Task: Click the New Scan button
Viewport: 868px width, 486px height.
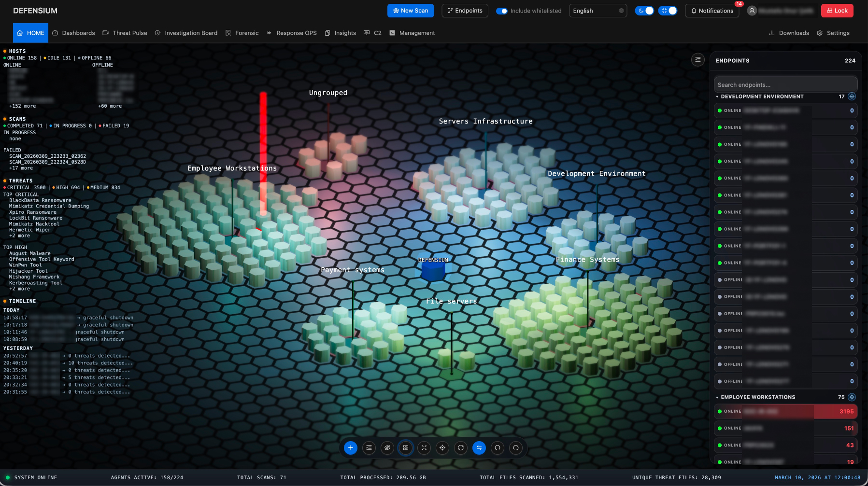Action: tap(411, 11)
